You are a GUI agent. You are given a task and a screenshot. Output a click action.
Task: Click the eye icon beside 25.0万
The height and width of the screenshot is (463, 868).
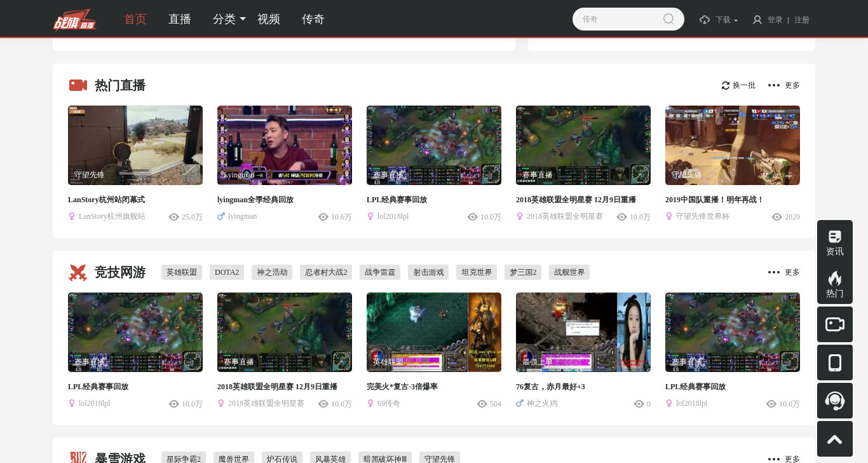[174, 217]
